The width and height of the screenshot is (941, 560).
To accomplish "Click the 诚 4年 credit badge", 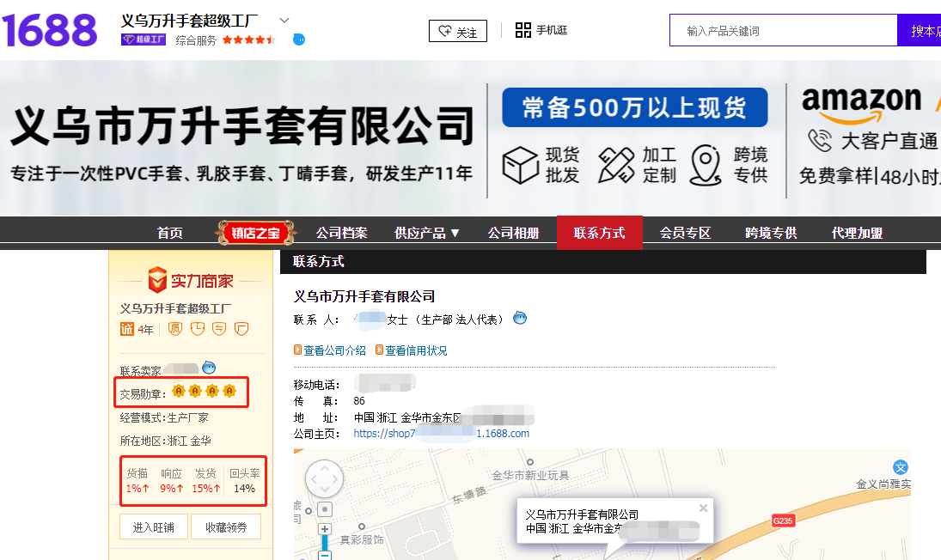I will 137,329.
